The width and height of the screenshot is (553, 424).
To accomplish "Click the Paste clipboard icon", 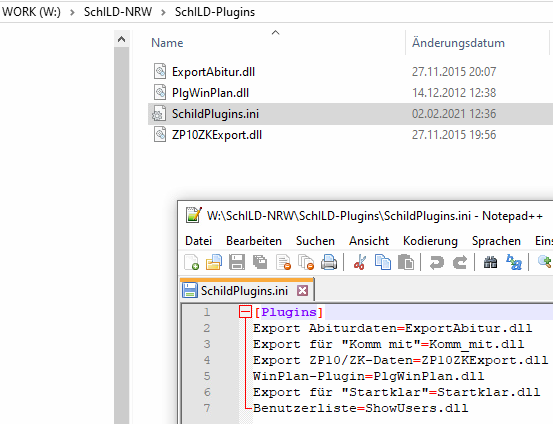I will (406, 262).
